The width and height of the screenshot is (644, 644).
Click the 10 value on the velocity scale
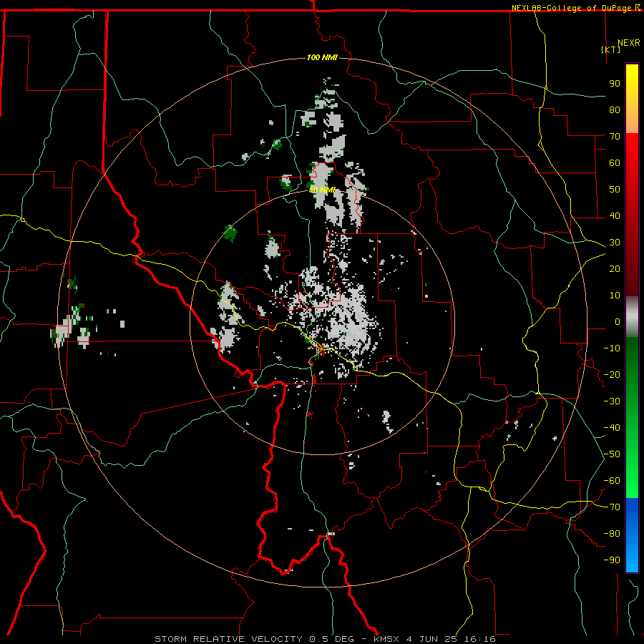click(615, 296)
